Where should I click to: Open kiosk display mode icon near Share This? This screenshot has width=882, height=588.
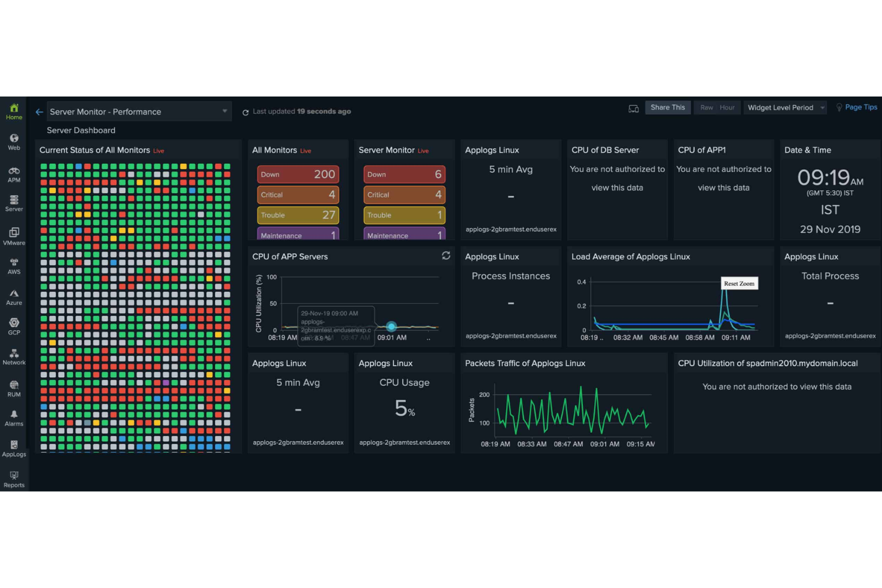click(633, 108)
